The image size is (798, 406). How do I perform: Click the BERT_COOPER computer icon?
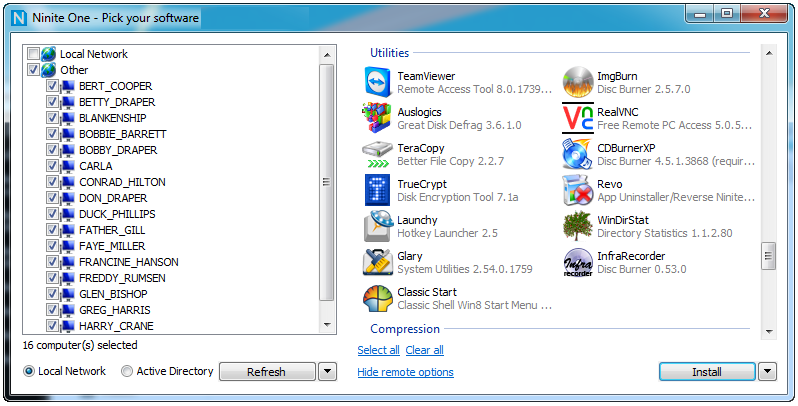(x=67, y=86)
